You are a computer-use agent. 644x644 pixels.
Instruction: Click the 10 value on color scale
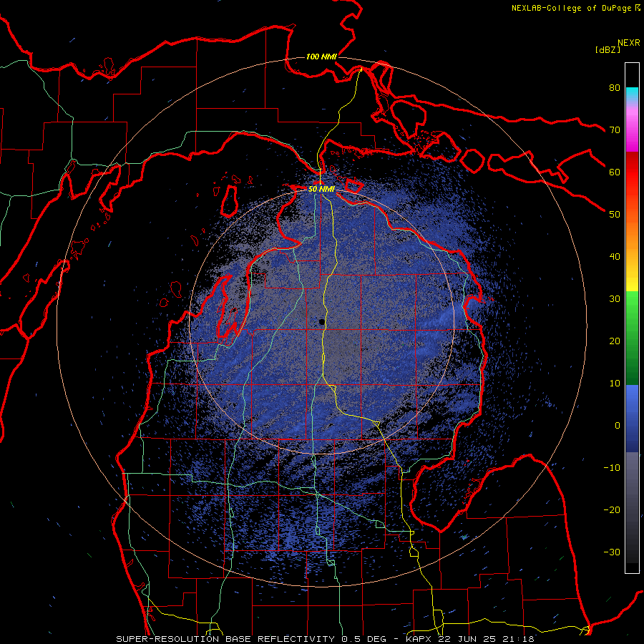(x=615, y=384)
